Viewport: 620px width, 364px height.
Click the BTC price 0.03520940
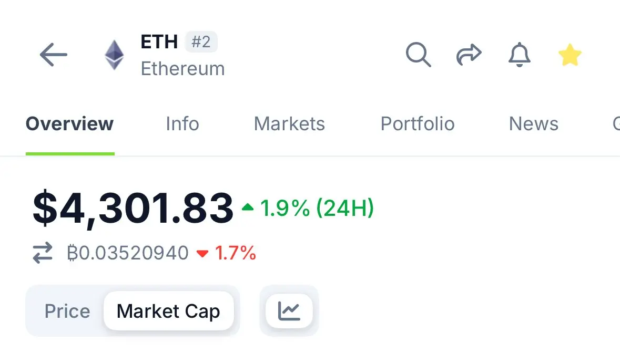(x=128, y=253)
